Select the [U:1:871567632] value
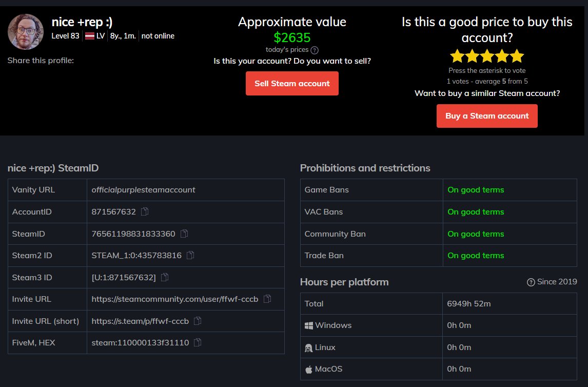This screenshot has width=588, height=387. (x=124, y=277)
